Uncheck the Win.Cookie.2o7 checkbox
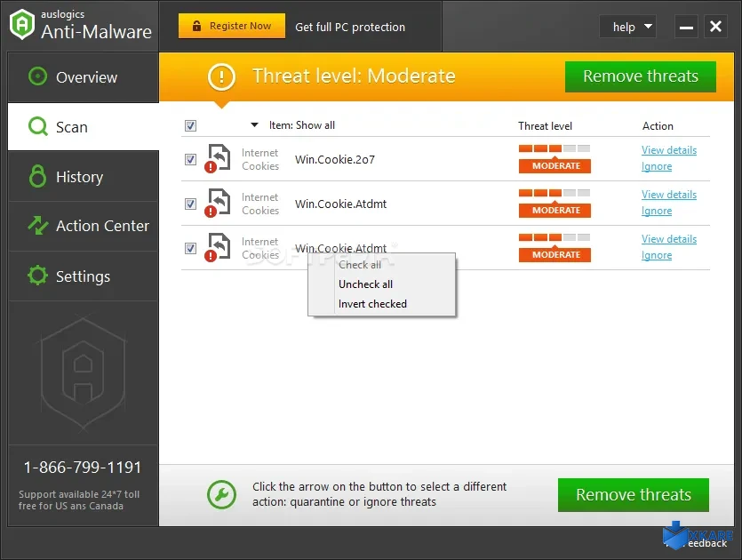 pos(190,159)
